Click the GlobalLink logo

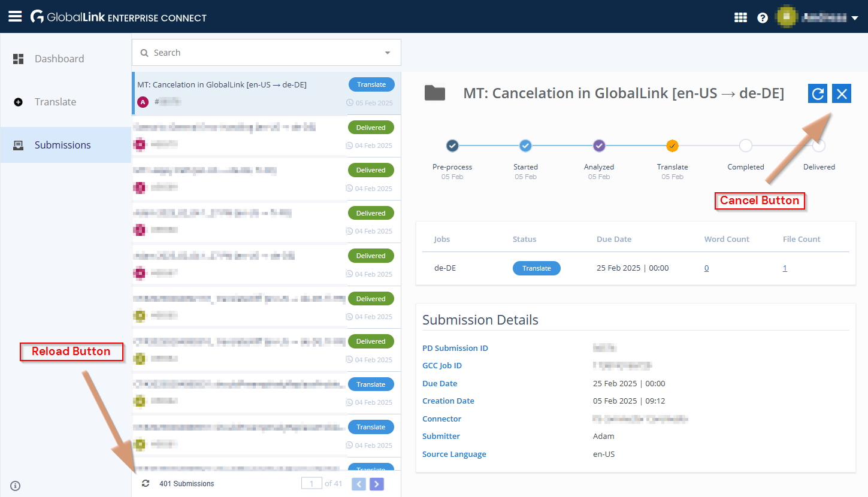[x=36, y=16]
